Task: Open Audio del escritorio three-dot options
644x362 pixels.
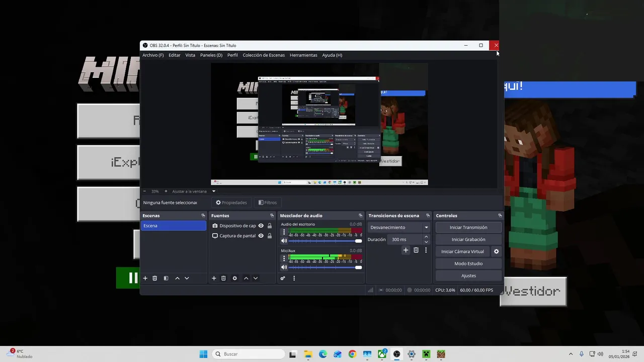Action: pyautogui.click(x=284, y=232)
